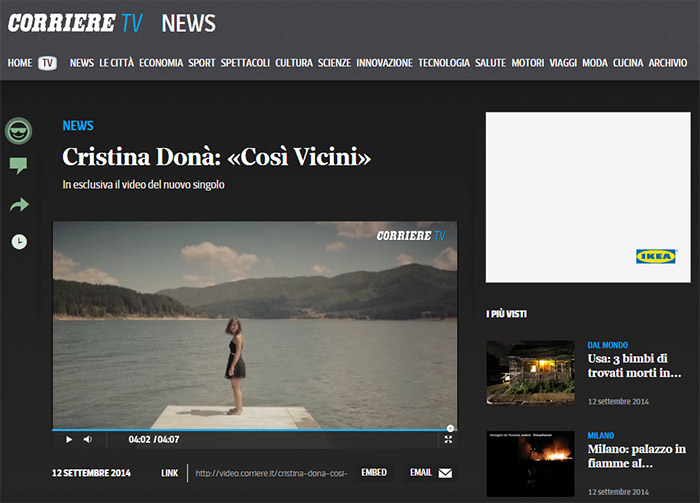Screen dimensions: 700x503
Task: Open SPETTACOLI section
Action: coord(245,63)
